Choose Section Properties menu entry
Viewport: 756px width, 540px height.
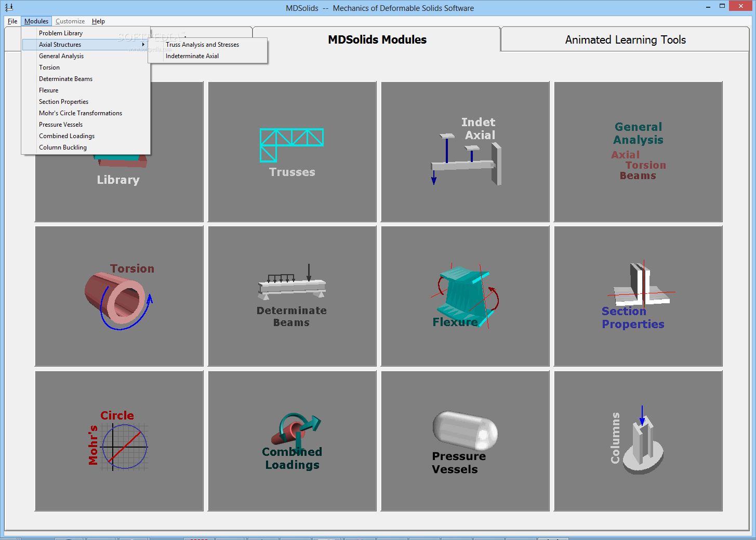point(86,102)
